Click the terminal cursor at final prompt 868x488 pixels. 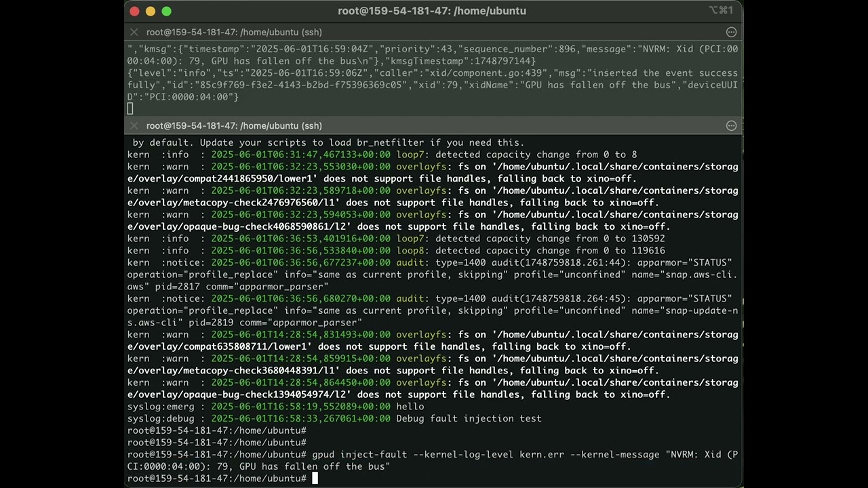click(x=315, y=479)
